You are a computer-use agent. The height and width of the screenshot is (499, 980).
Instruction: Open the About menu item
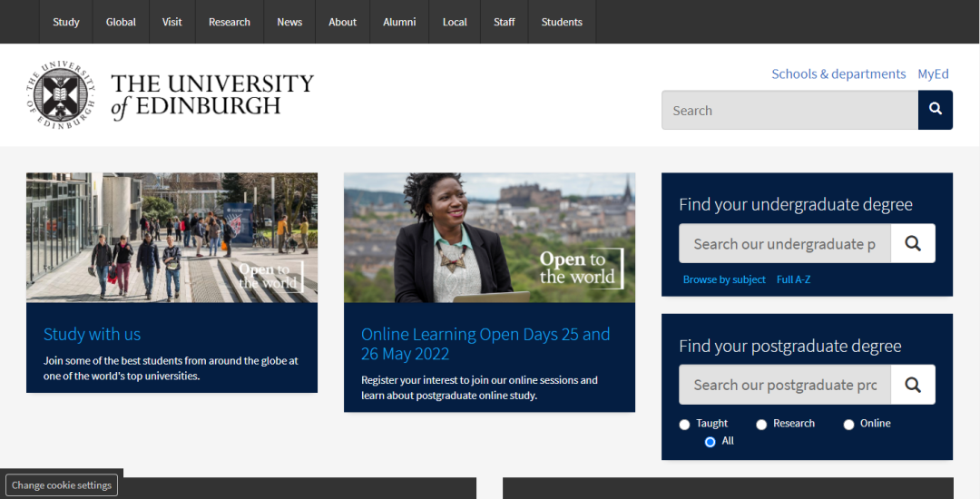pos(342,22)
